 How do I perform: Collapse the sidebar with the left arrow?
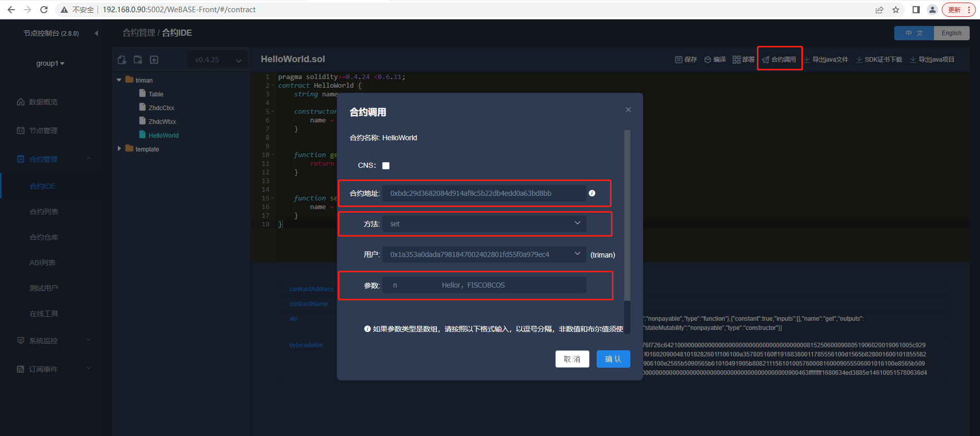pyautogui.click(x=96, y=33)
